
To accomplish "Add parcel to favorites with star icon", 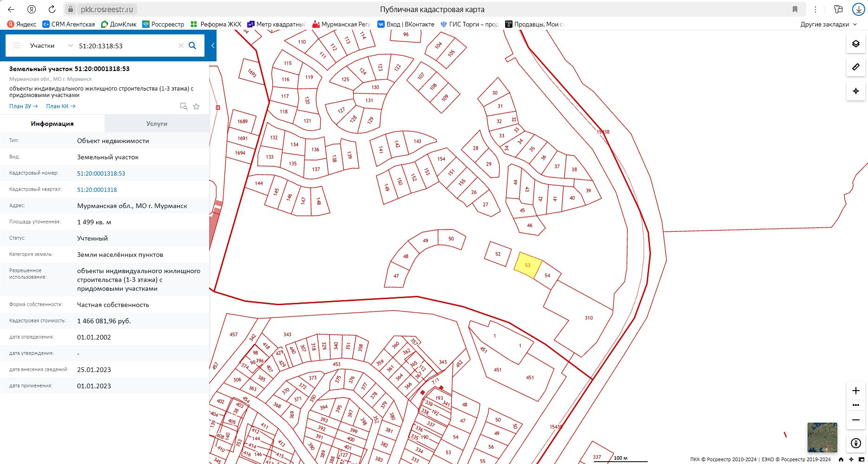I will 197,106.
